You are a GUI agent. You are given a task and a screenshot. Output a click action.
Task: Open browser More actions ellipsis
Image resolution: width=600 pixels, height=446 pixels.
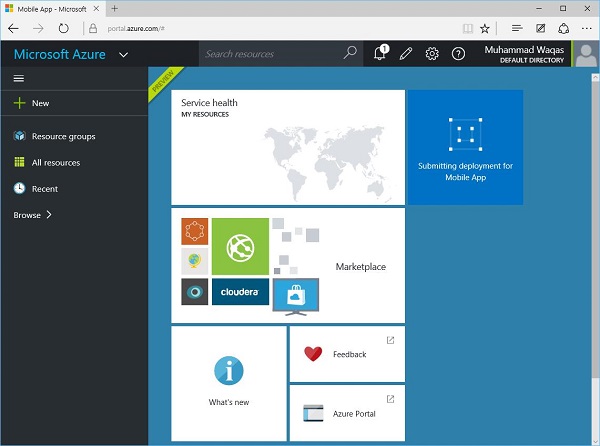587,28
